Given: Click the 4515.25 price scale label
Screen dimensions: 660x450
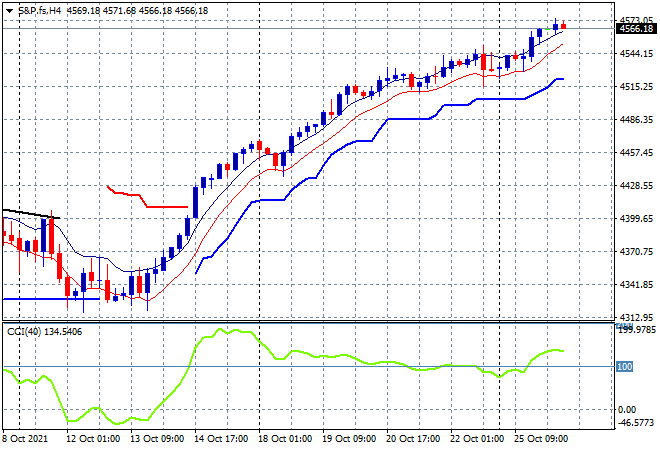Looking at the screenshot, I should click(636, 87).
